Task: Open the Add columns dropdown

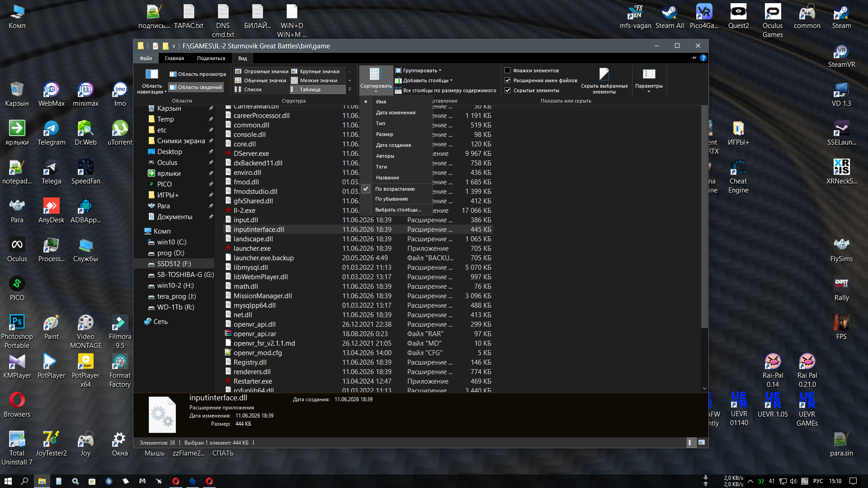Action: [x=424, y=80]
